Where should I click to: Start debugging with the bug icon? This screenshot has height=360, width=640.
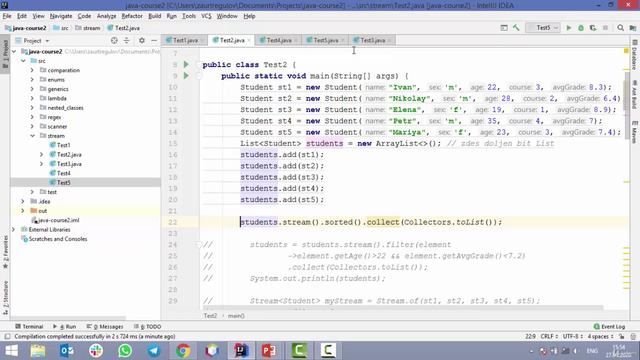coord(581,28)
